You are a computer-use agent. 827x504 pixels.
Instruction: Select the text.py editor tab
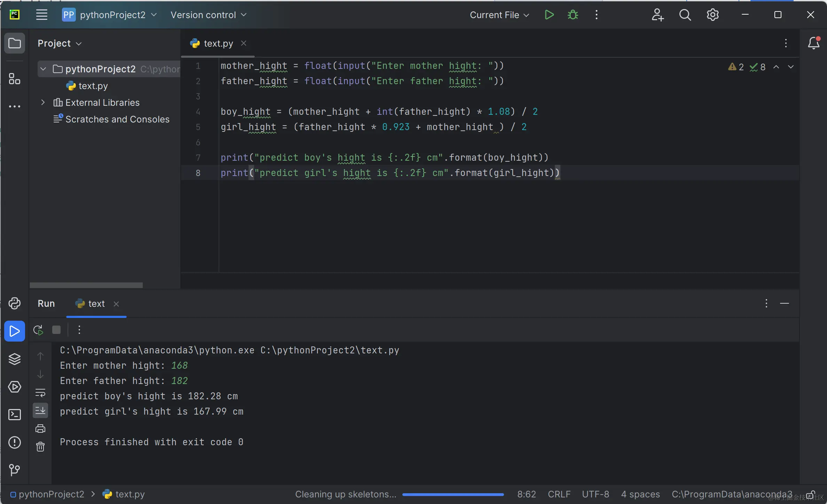[x=218, y=43]
